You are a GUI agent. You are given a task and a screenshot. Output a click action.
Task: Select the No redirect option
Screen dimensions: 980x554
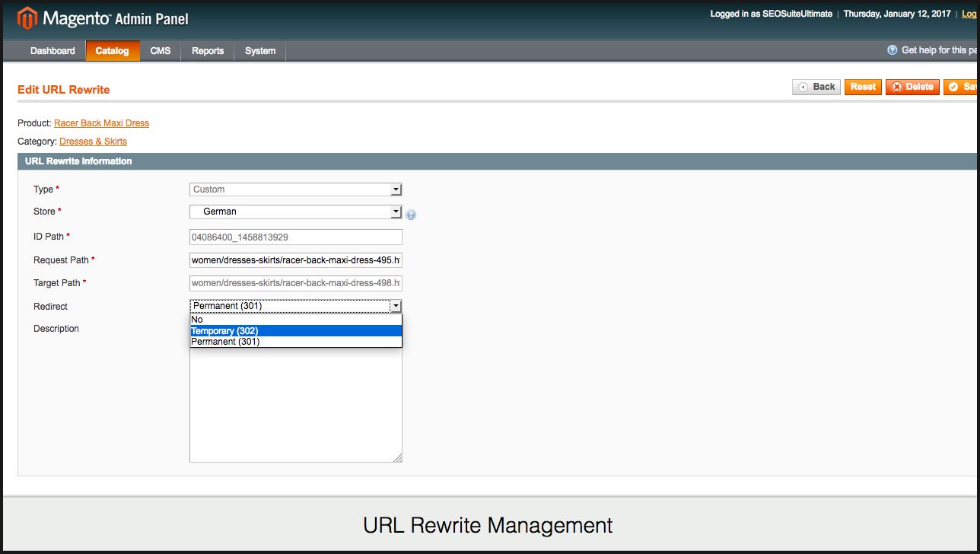(x=295, y=320)
